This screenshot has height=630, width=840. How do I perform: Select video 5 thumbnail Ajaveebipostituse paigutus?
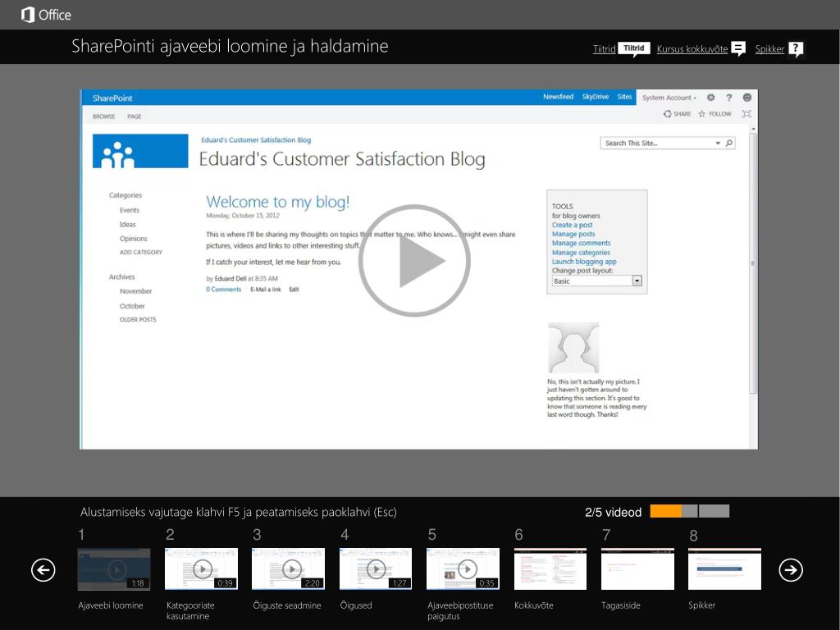463,568
